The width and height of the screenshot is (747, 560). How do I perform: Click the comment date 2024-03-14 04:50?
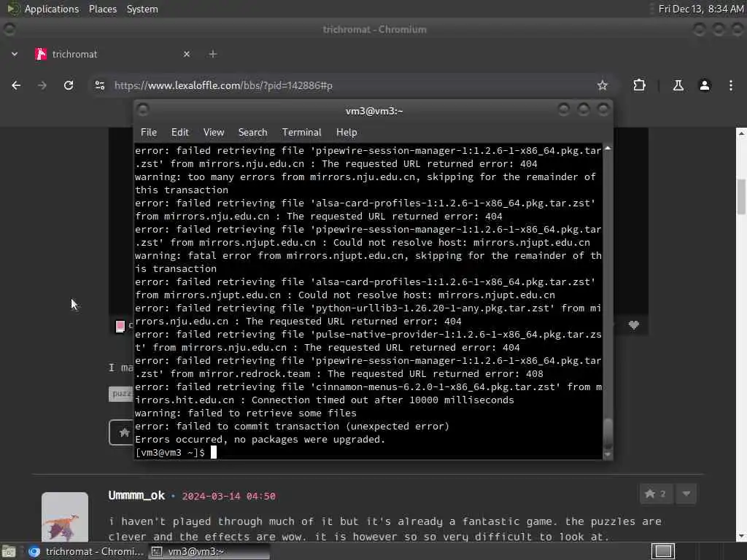coord(228,496)
